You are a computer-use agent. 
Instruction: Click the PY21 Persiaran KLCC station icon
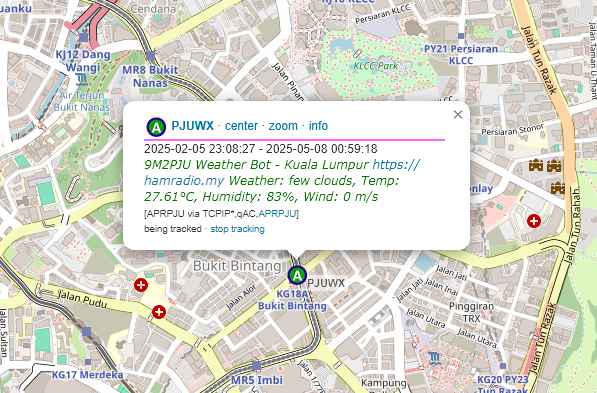pyautogui.click(x=461, y=36)
